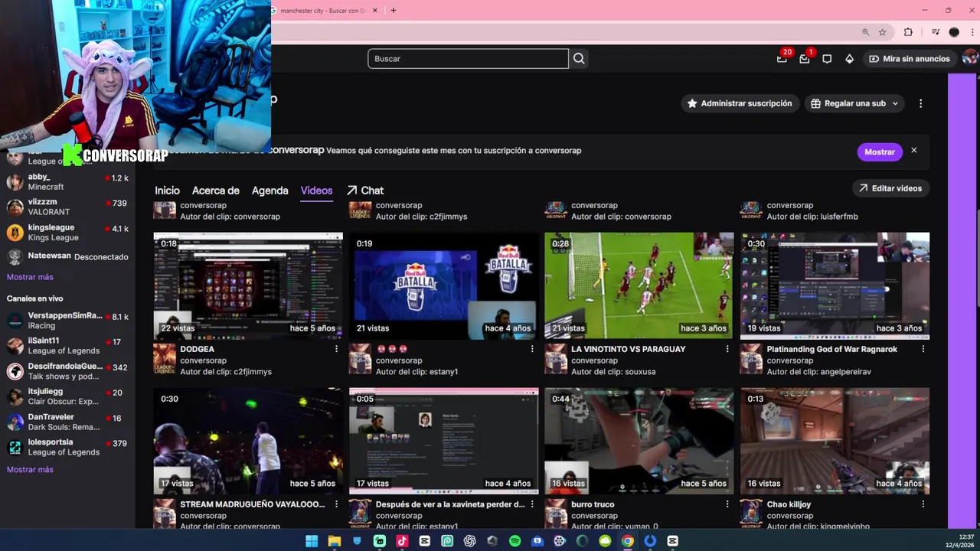The height and width of the screenshot is (551, 980).
Task: Open TikTok from taskbar
Action: click(x=402, y=541)
